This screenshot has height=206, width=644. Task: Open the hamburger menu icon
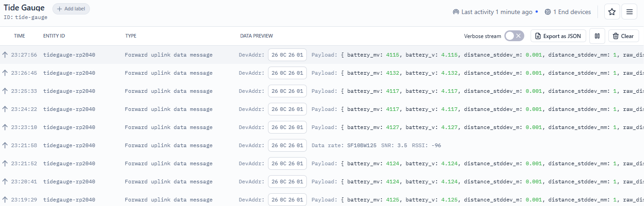coord(629,12)
